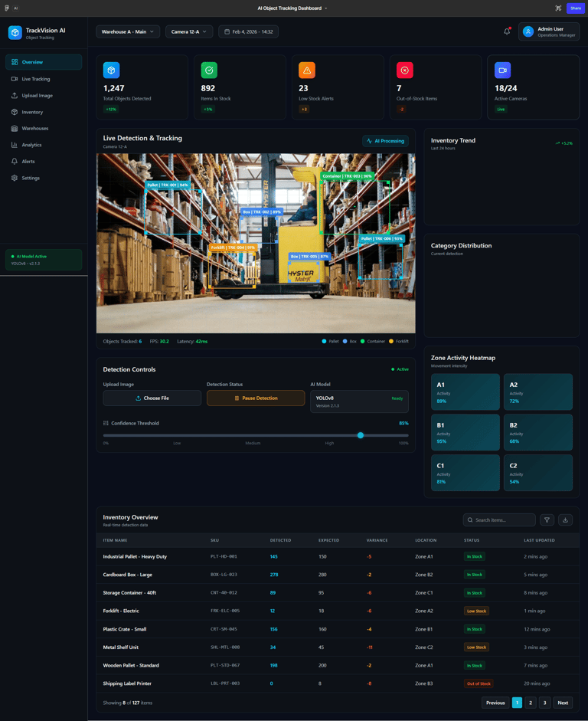Click the Low Stock Alerts warning icon
The width and height of the screenshot is (588, 721).
[x=307, y=70]
